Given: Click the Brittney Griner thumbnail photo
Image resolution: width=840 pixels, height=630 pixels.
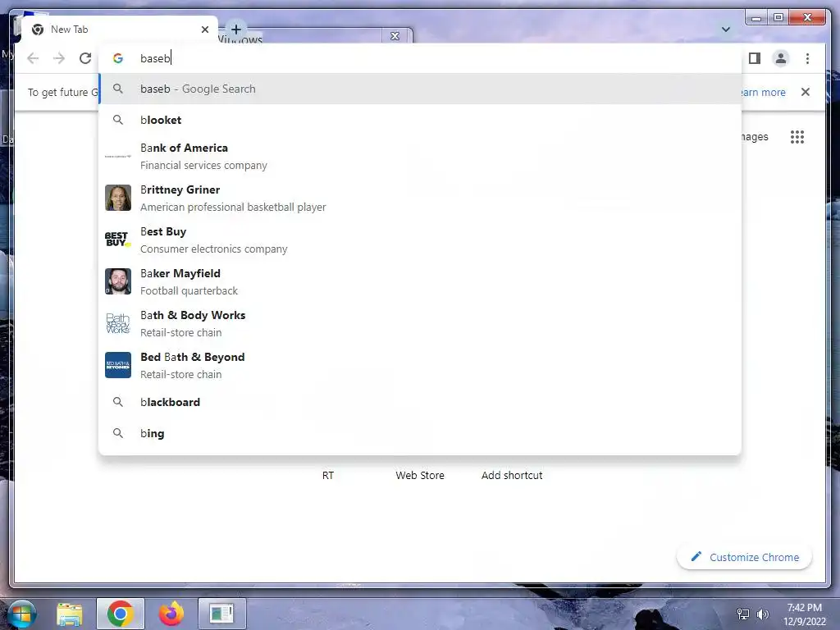Looking at the screenshot, I should [118, 198].
